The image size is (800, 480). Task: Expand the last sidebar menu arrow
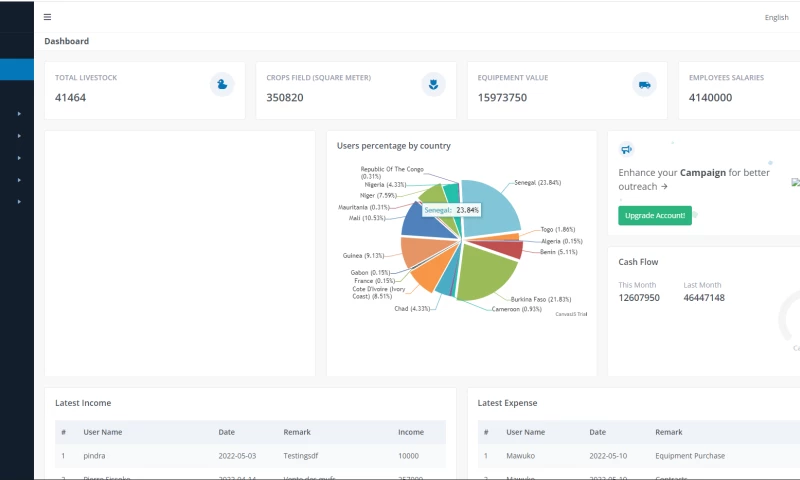(19, 202)
